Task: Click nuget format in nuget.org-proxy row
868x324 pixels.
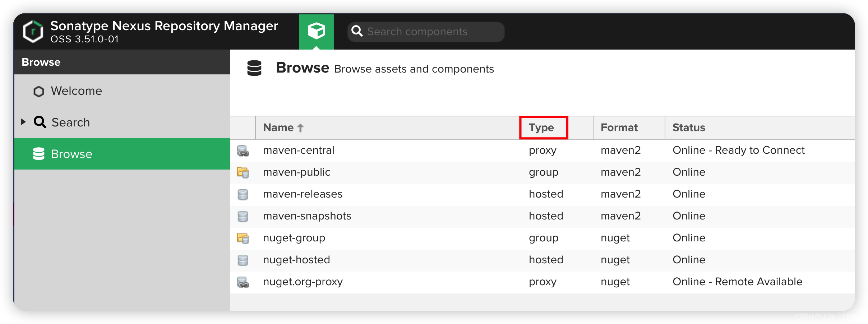Action: point(615,282)
